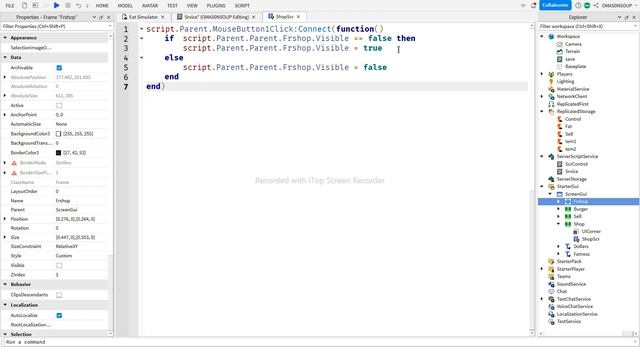Collapse the Workspace tree node
Screen dimensions: 640x360
pyautogui.click(x=542, y=36)
